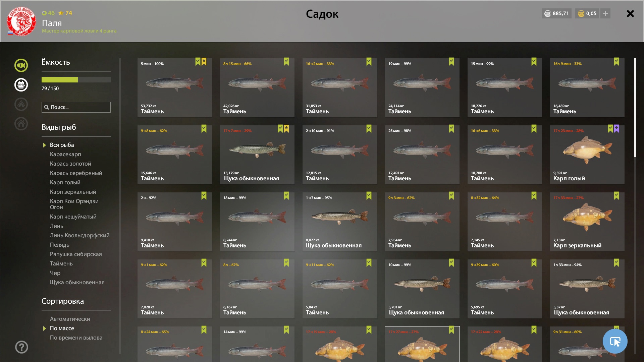Image resolution: width=644 pixels, height=362 pixels.
Task: Click the silver coins balance 885,71
Action: [556, 13]
